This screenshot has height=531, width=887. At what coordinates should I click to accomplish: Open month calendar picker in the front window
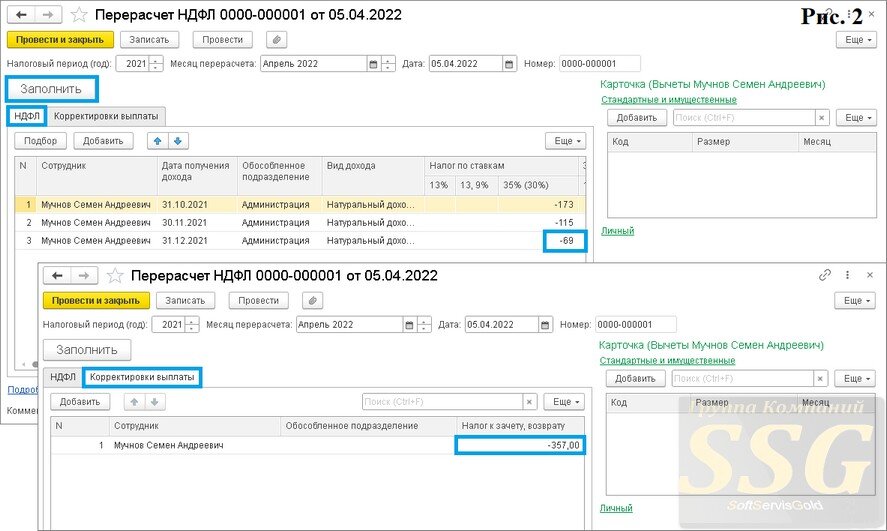coord(409,325)
